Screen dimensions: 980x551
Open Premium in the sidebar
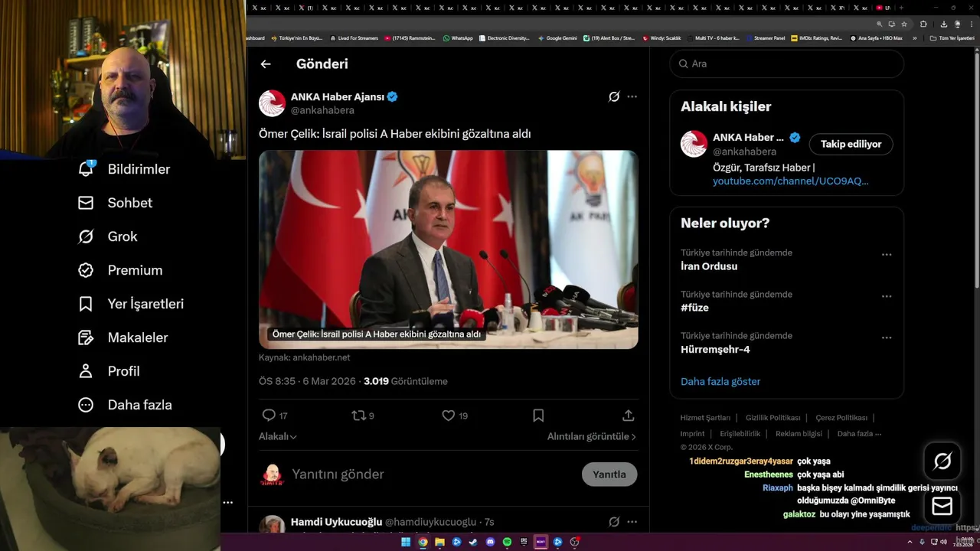click(x=120, y=270)
